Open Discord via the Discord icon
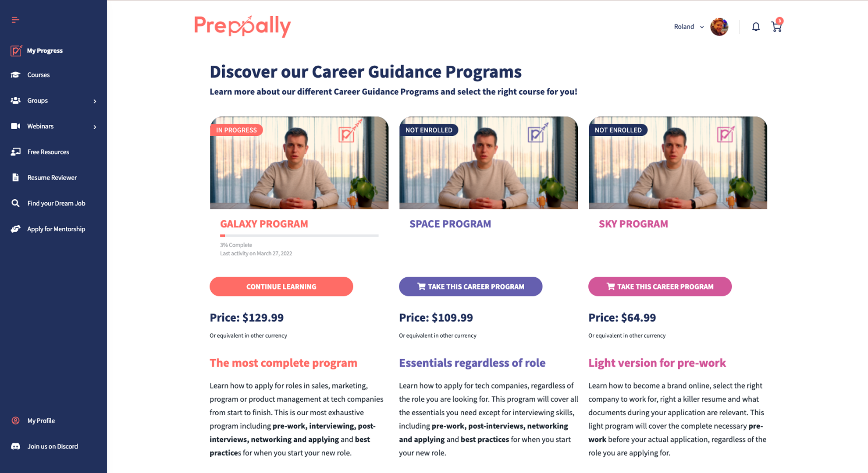The image size is (868, 473). tap(15, 446)
